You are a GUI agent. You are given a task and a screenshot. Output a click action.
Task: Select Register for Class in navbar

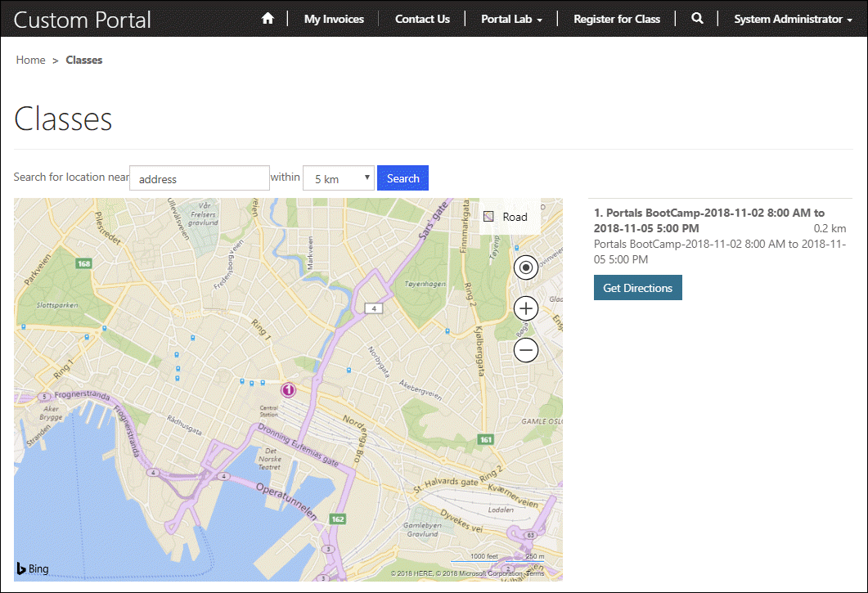point(617,19)
